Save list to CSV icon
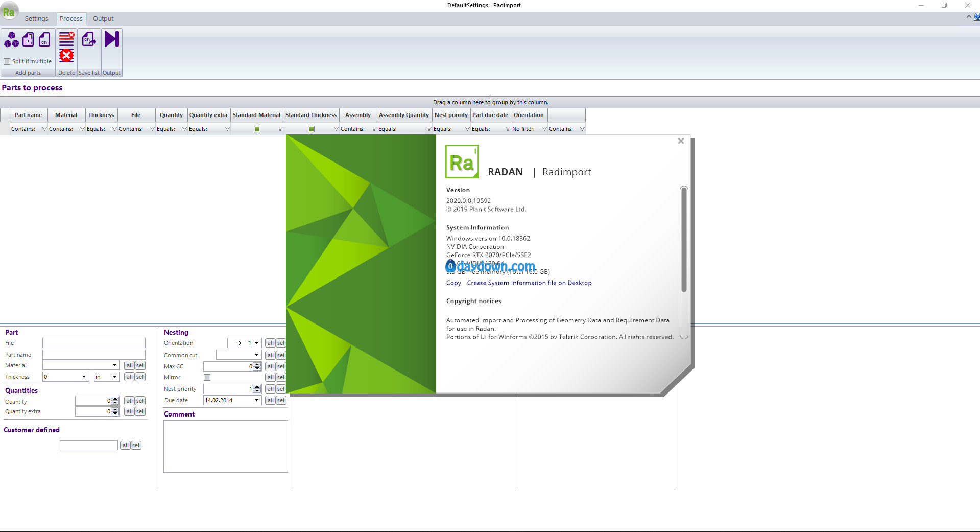This screenshot has height=532, width=980. pos(89,39)
